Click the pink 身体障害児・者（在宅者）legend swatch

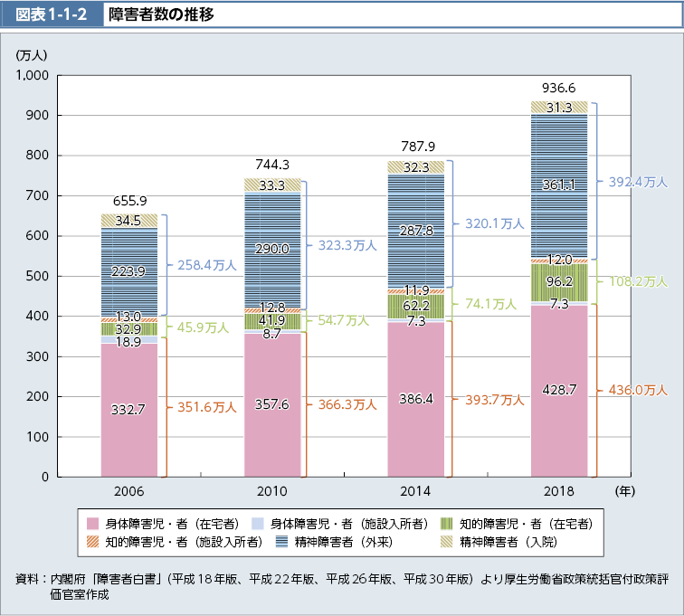(94, 524)
